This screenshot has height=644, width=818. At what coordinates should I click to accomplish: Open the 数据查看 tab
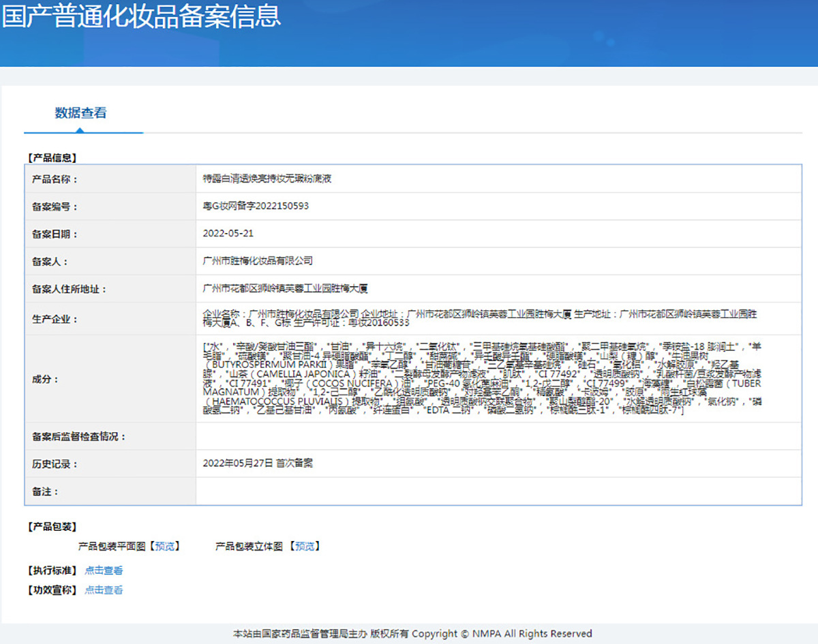pyautogui.click(x=81, y=113)
